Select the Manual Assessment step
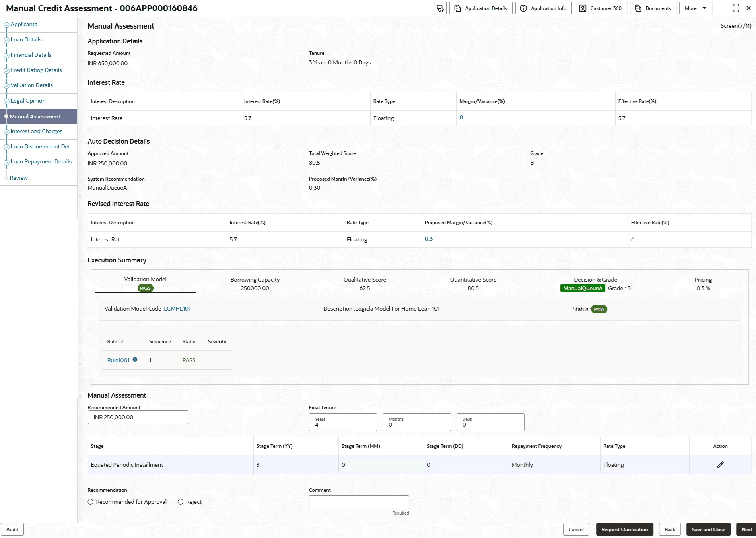This screenshot has height=538, width=756. pos(39,117)
